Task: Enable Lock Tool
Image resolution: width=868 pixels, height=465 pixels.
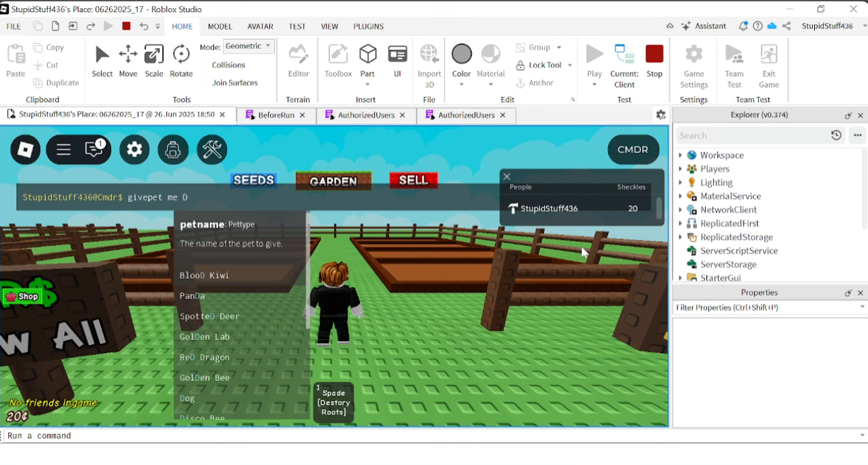Action: click(543, 65)
